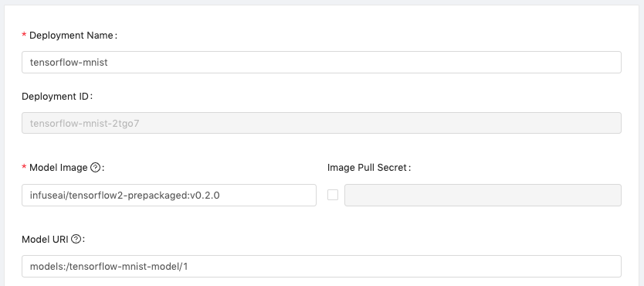Click the red asterisk beside Deployment Name
The height and width of the screenshot is (286, 644).
pos(24,36)
